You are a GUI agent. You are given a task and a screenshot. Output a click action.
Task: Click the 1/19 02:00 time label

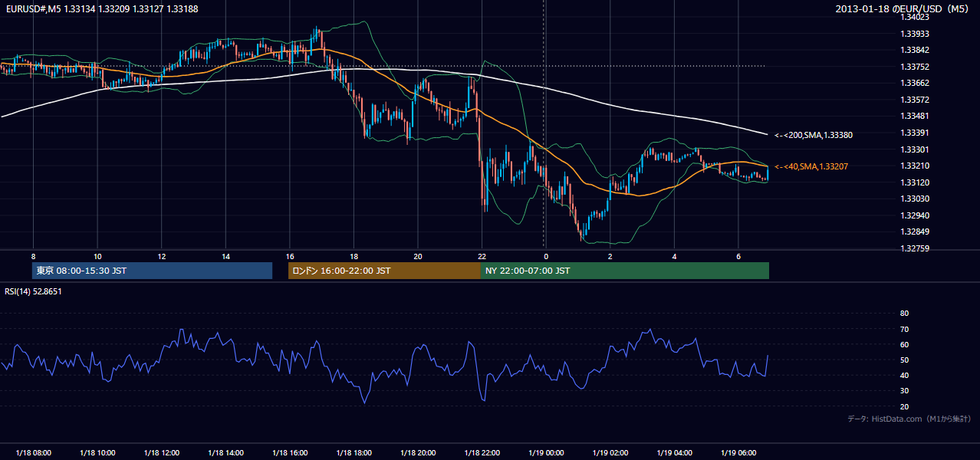pyautogui.click(x=610, y=453)
